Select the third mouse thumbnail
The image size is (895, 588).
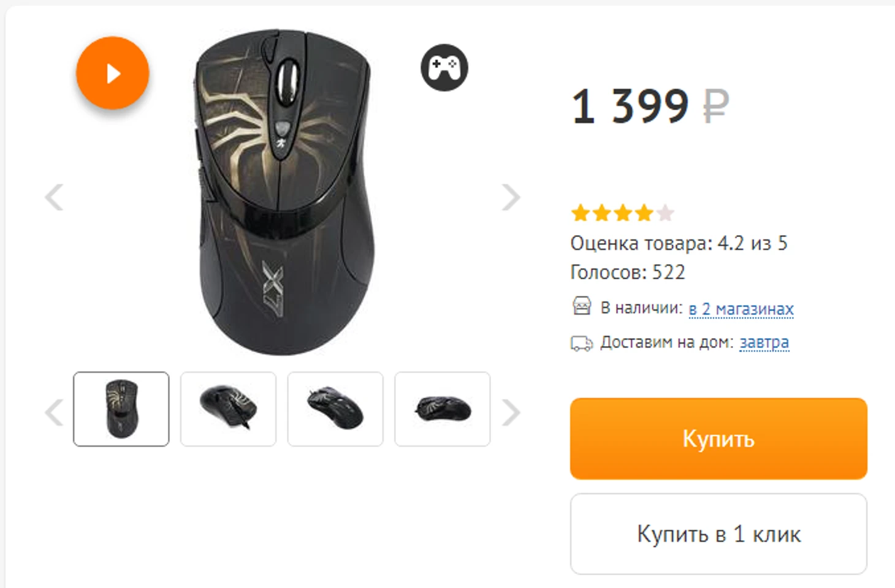(335, 409)
